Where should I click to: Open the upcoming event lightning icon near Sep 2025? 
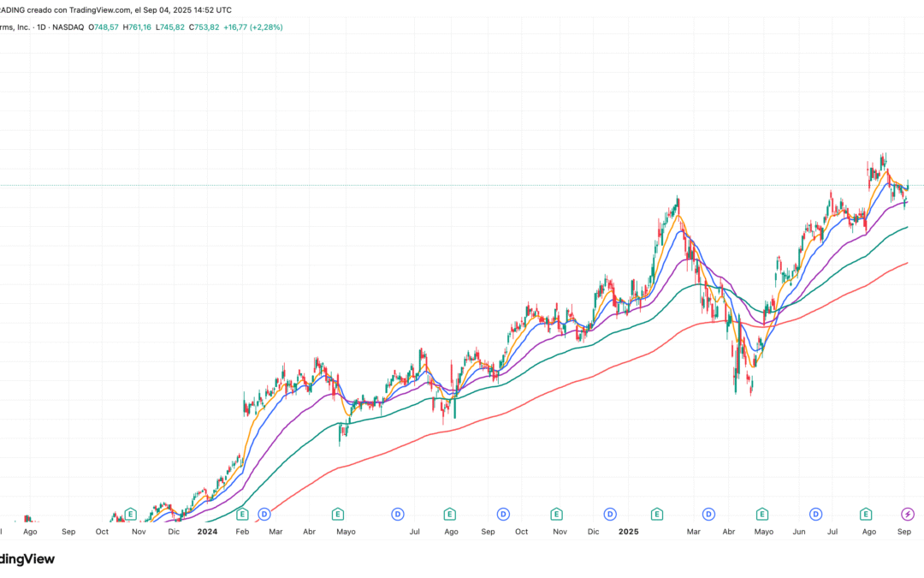(907, 515)
